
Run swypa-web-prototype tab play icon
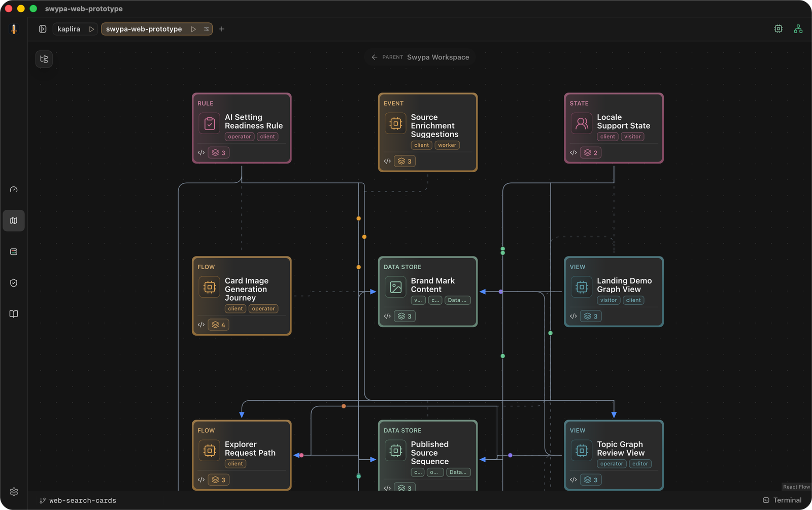click(x=193, y=29)
